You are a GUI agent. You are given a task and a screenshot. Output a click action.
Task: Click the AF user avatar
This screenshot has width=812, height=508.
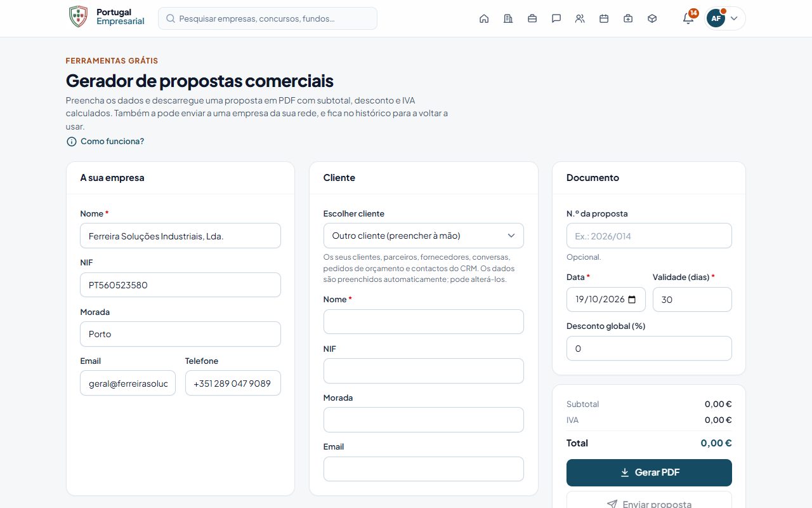point(716,18)
